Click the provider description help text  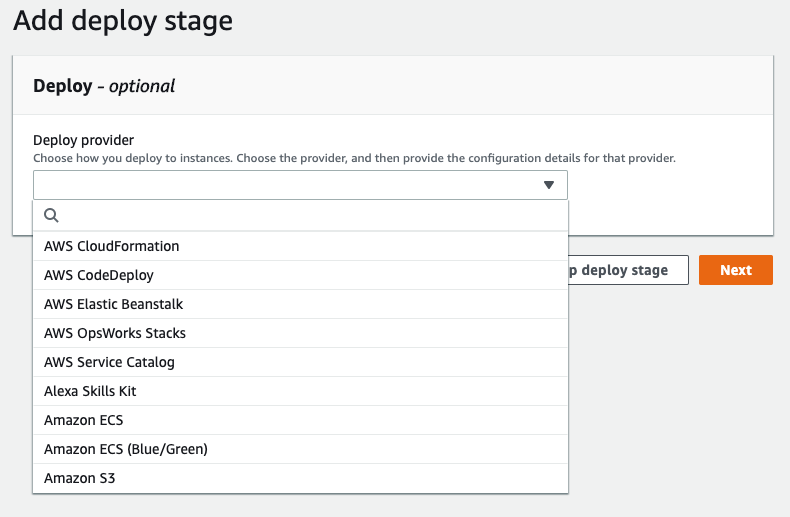pyautogui.click(x=355, y=158)
